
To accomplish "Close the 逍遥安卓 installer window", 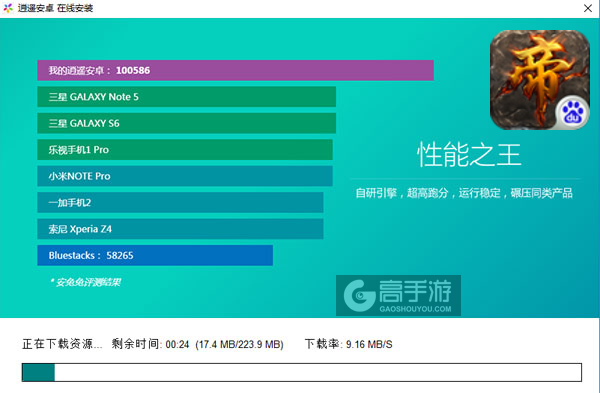I will pos(588,8).
